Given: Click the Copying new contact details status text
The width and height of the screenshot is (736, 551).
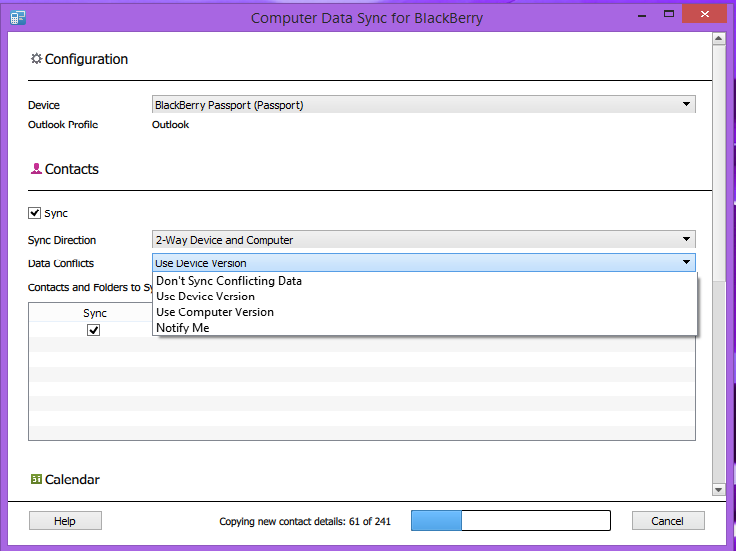Looking at the screenshot, I should 305,521.
